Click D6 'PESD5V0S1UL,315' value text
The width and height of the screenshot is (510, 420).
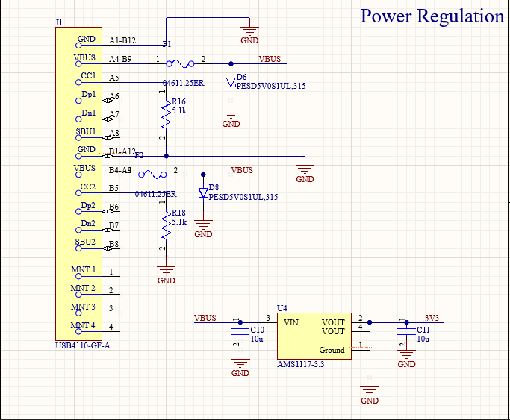coord(271,86)
